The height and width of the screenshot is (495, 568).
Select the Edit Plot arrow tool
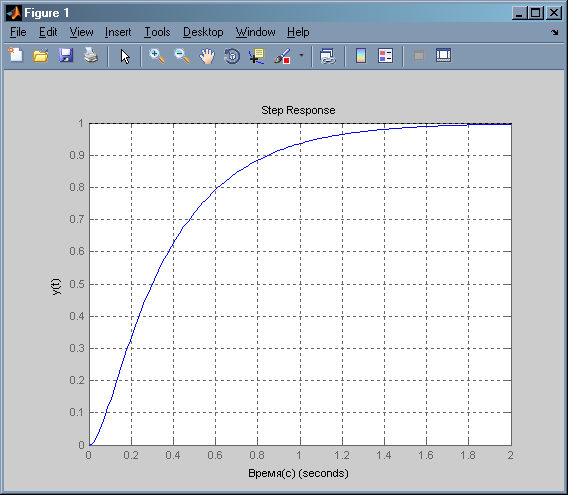(125, 57)
